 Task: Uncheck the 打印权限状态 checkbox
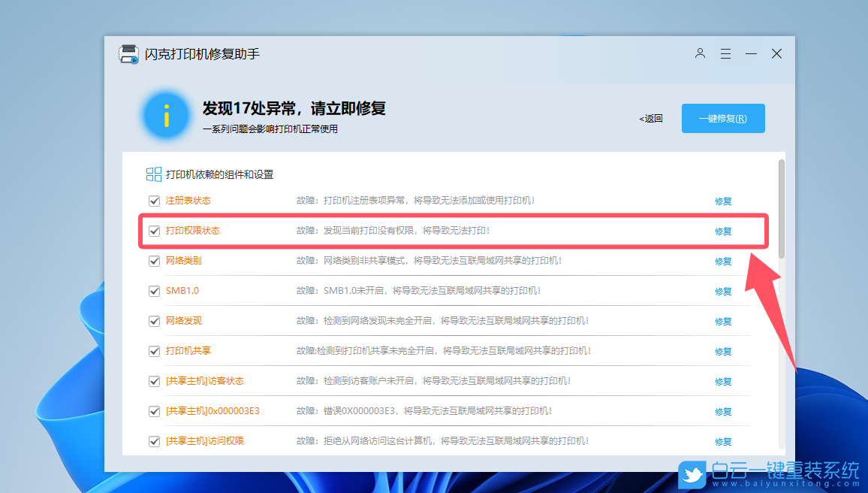154,231
